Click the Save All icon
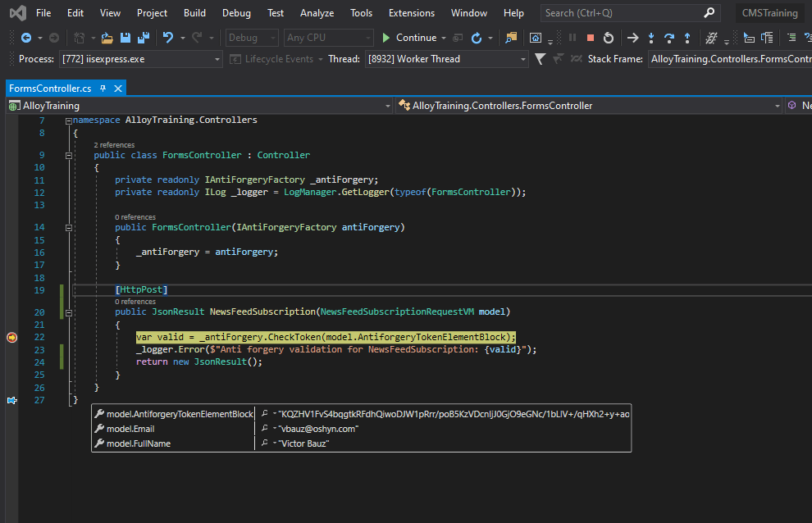 point(144,38)
